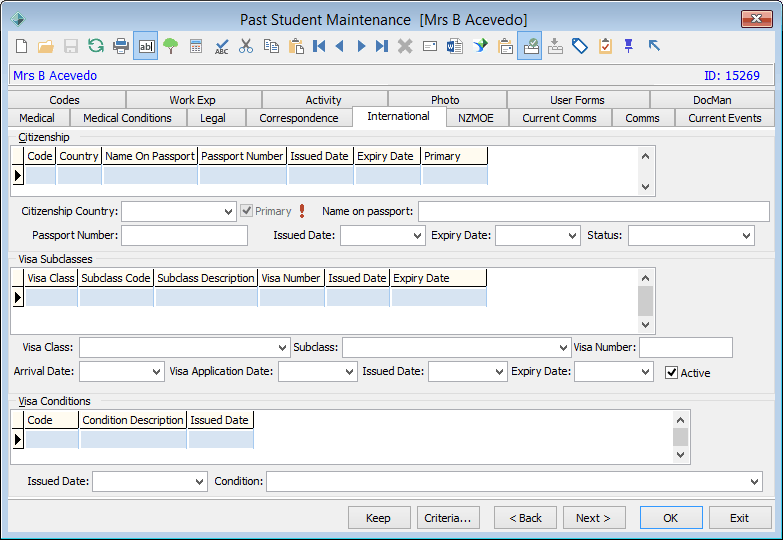Click the envelope label icon in toolbar
This screenshot has width=783, height=540.
(x=430, y=46)
